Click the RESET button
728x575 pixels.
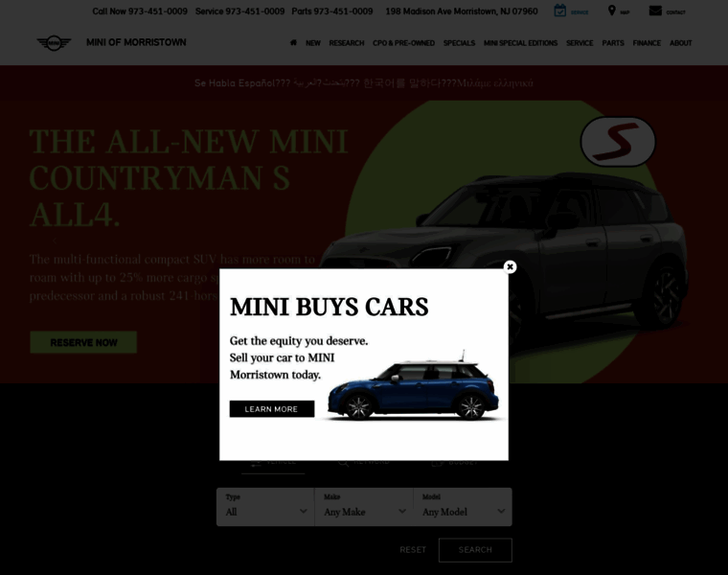pos(413,549)
